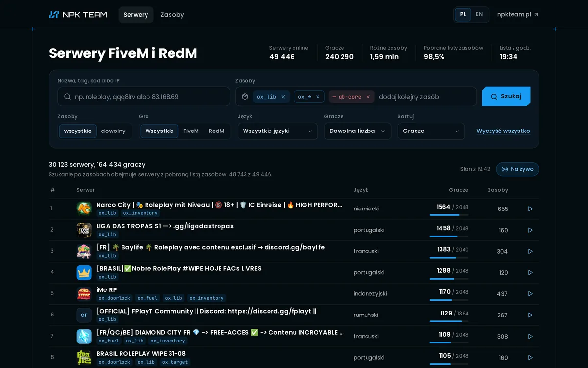Image resolution: width=588 pixels, height=368 pixels.
Task: Join iMe RP with its play button
Action: point(530,294)
